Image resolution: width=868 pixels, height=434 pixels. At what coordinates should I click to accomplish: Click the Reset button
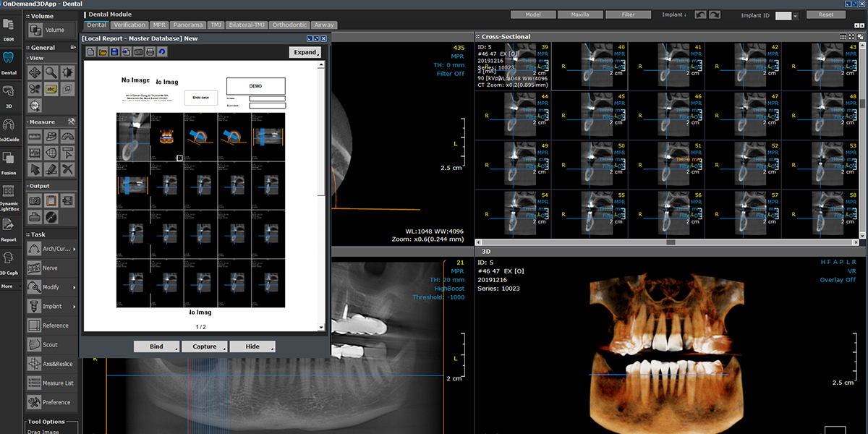click(x=826, y=14)
